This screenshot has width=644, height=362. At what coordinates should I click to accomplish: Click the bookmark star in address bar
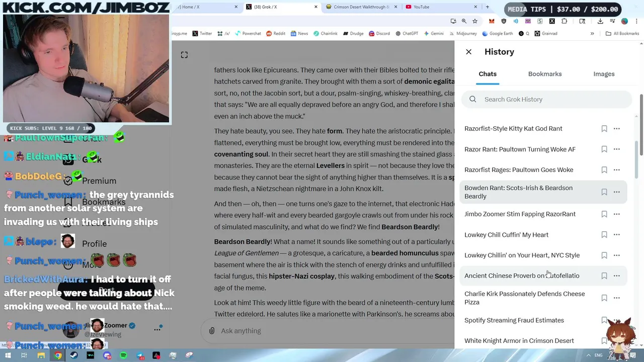(475, 21)
